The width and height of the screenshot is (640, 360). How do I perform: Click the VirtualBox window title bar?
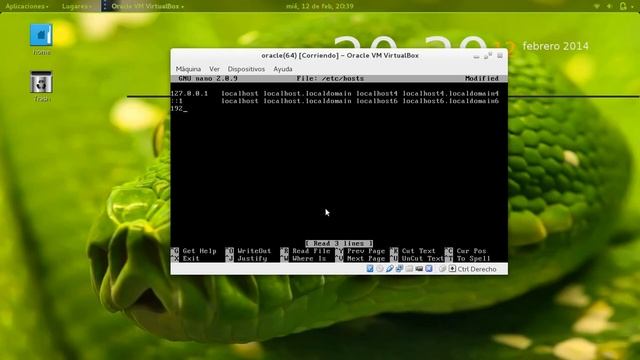tap(340, 56)
